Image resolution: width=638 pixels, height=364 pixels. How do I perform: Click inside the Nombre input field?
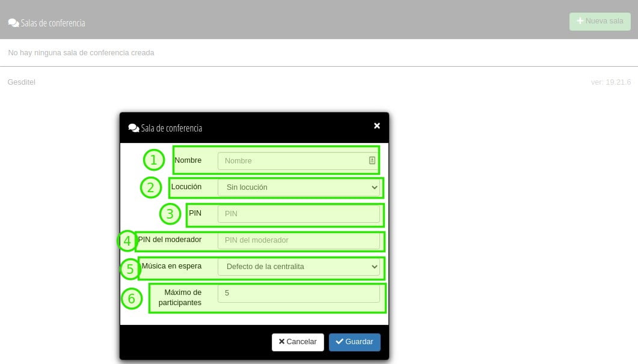[295, 160]
